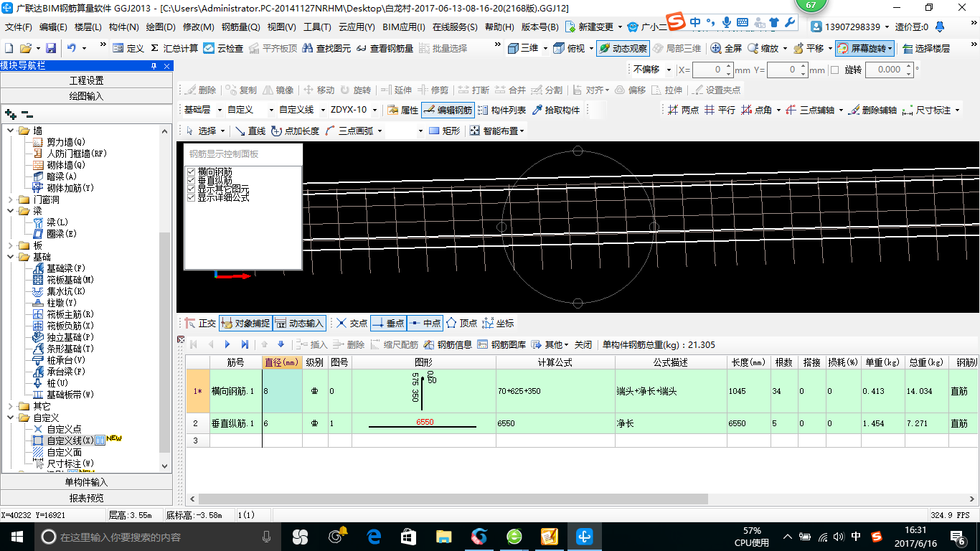Toggle 动态输入 dynamic input

coord(299,324)
